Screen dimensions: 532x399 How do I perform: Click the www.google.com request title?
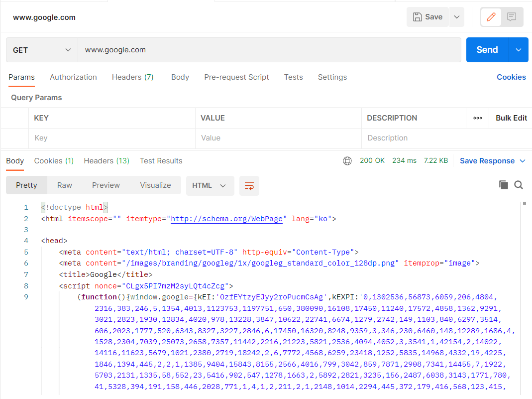[x=44, y=17]
